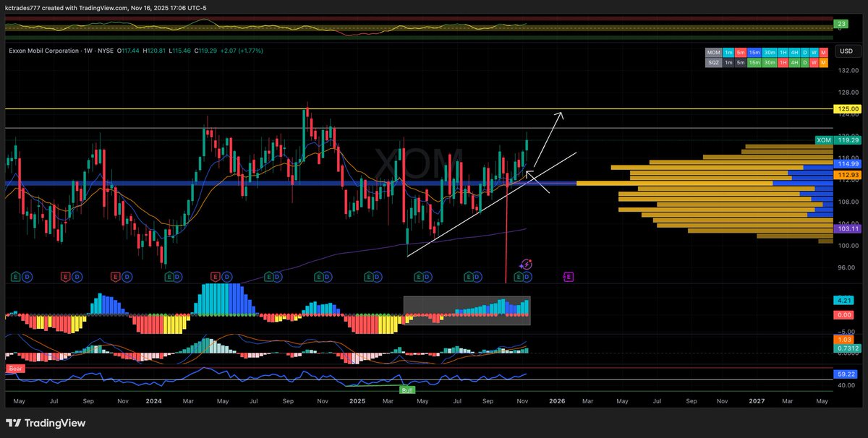Click the 1m cell in the MOM row

pos(728,53)
